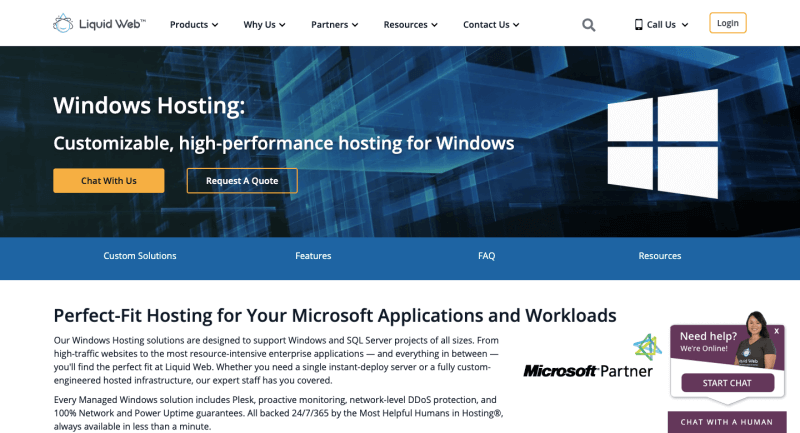Open the search magnifier icon

click(588, 25)
